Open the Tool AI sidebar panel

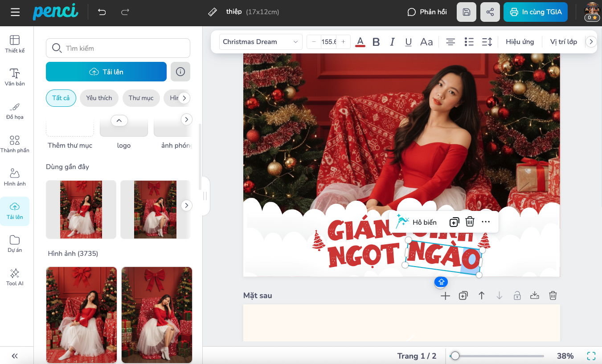15,277
